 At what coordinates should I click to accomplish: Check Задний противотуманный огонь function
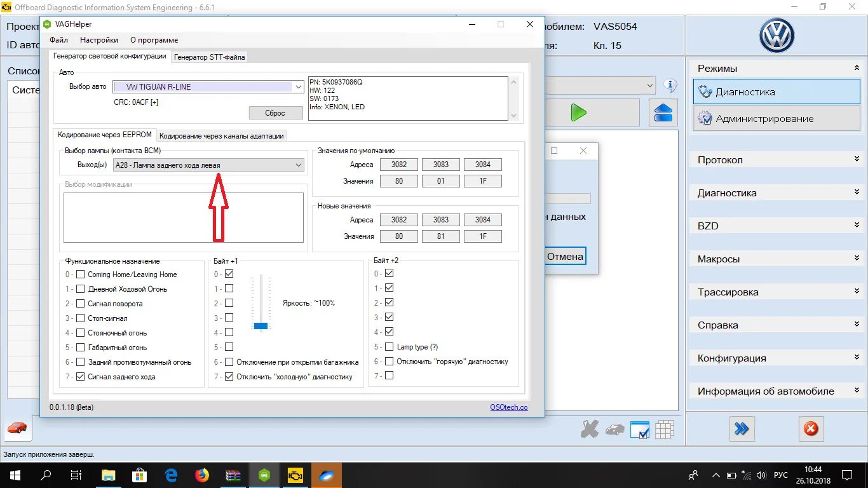pos(80,362)
